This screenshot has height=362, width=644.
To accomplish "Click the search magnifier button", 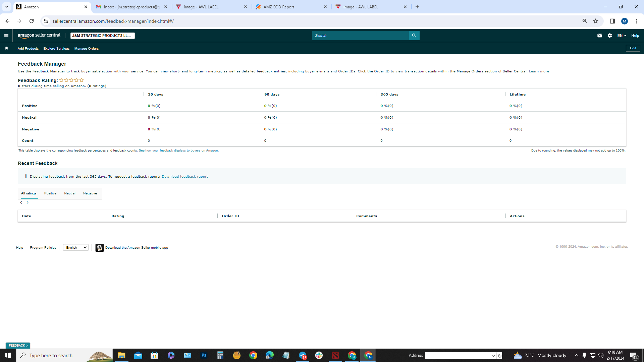I will point(414,36).
